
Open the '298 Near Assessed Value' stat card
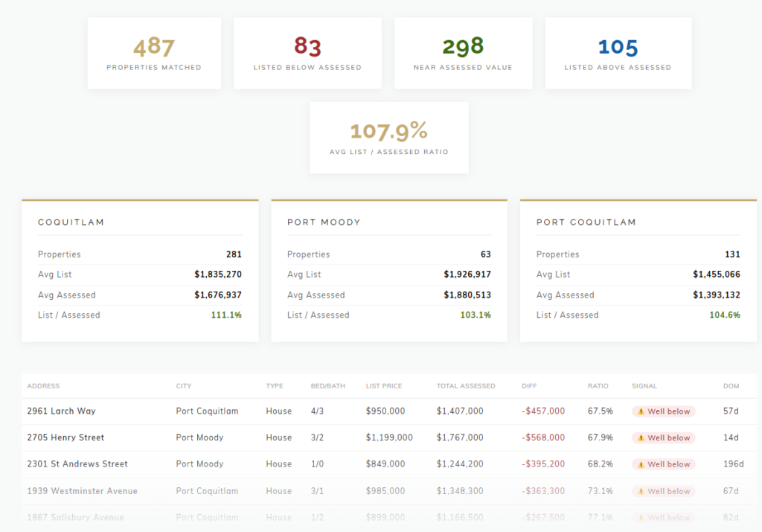463,52
